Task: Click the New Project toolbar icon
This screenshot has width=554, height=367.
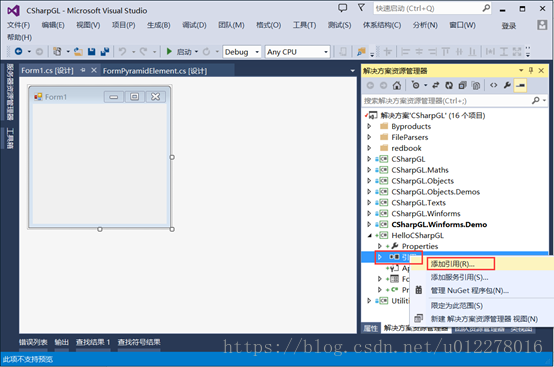Action: pos(57,52)
